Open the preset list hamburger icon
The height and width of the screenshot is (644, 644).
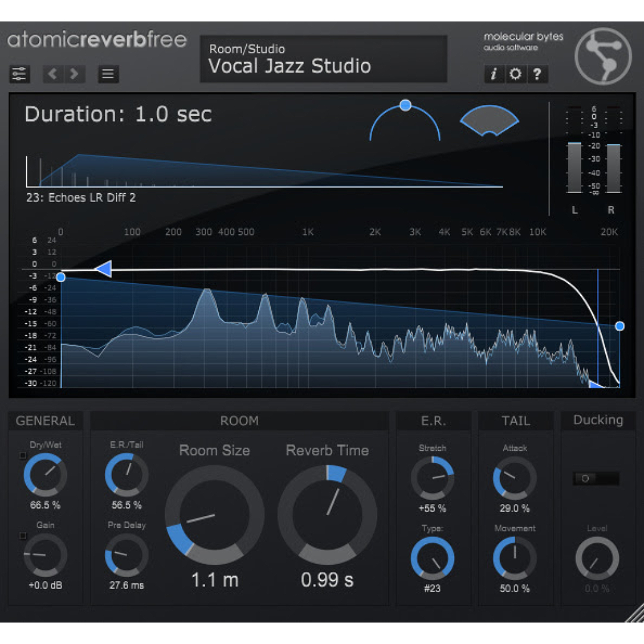tap(108, 74)
